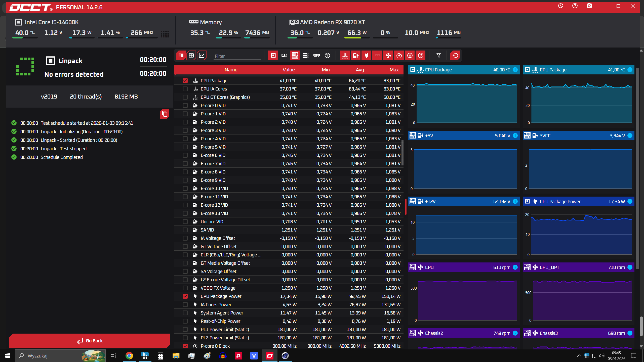This screenshot has height=362, width=644.
Task: Toggle the motherboard sensor source filter
Action: click(x=295, y=56)
